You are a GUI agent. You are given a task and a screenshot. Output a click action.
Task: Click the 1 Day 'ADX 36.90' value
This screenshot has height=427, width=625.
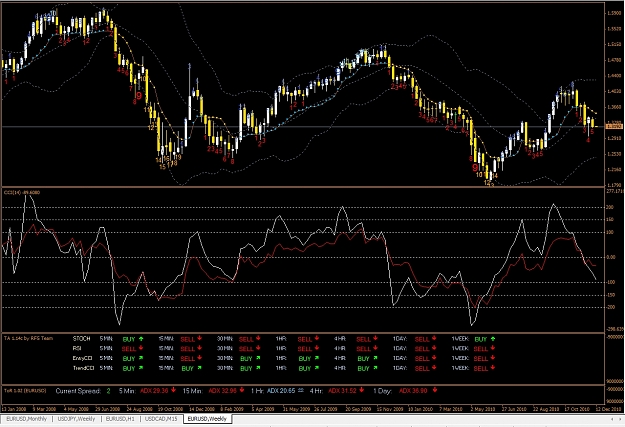413,391
